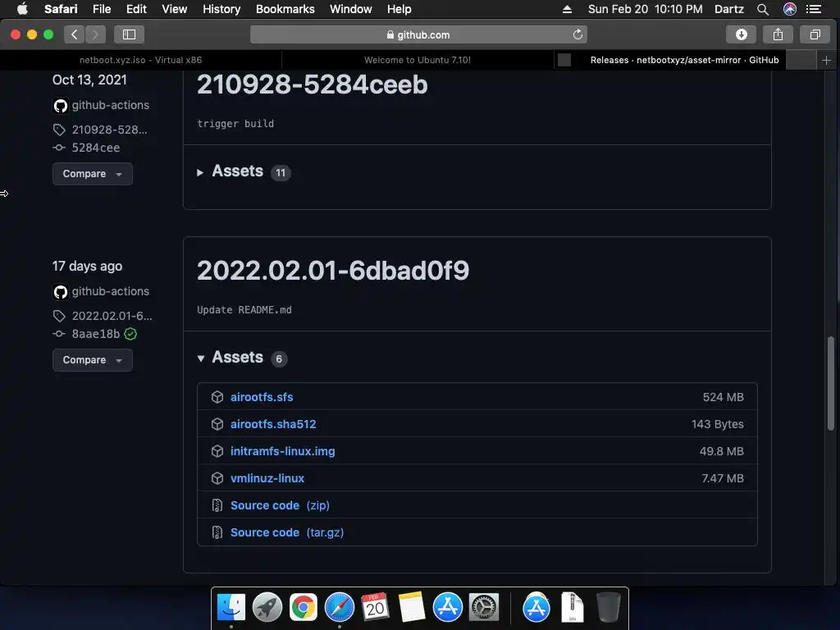Open Notes from the Dock
Viewport: 840px width, 630px height.
pyautogui.click(x=412, y=608)
